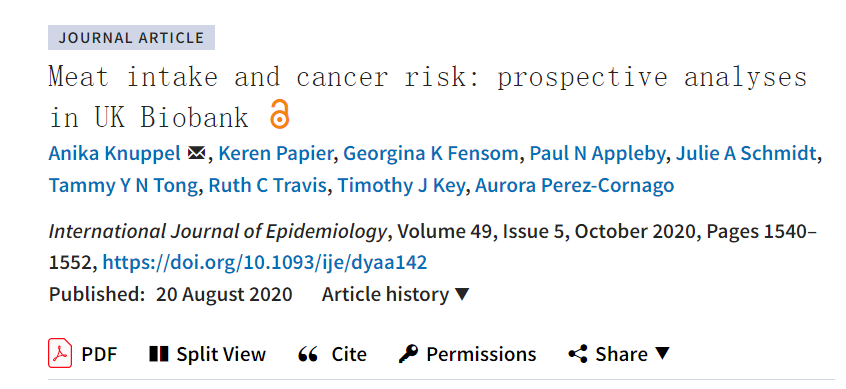Click the Split View columns icon
This screenshot has height=389, width=846.
pyautogui.click(x=159, y=354)
